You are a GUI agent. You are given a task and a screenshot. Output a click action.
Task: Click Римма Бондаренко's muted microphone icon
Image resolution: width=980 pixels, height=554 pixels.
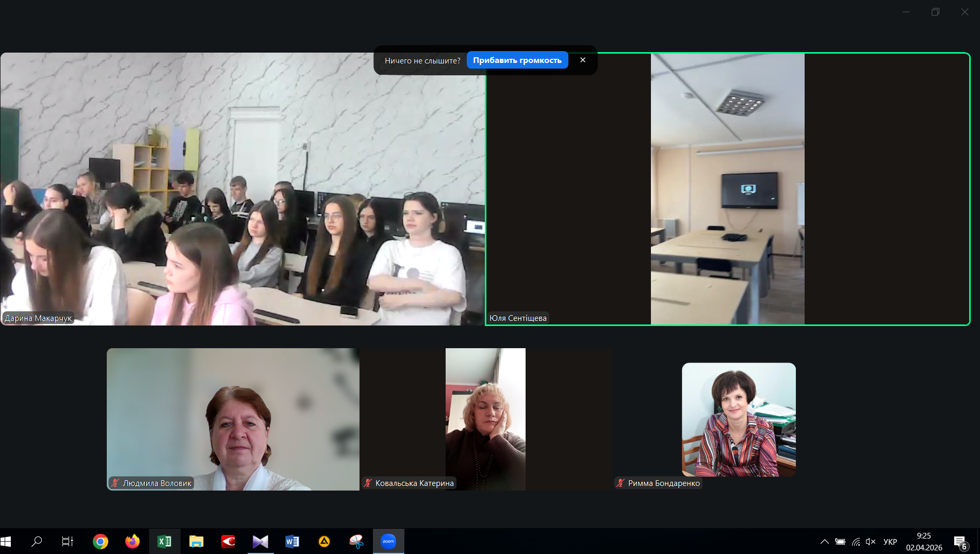(x=620, y=483)
